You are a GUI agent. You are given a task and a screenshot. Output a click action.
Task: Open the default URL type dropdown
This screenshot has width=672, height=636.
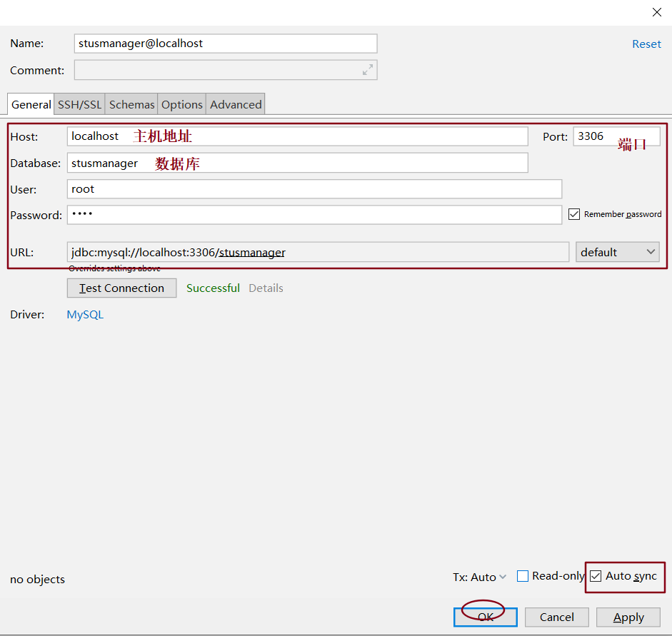[x=617, y=252]
